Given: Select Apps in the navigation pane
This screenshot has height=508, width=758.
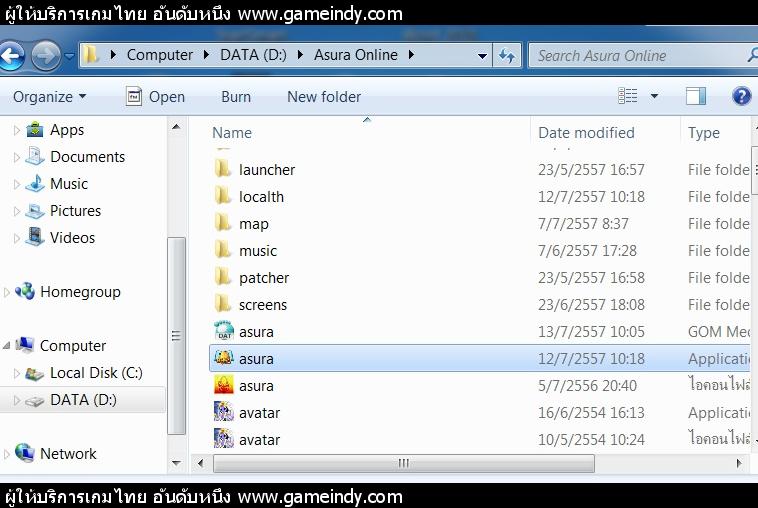Looking at the screenshot, I should pos(67,130).
